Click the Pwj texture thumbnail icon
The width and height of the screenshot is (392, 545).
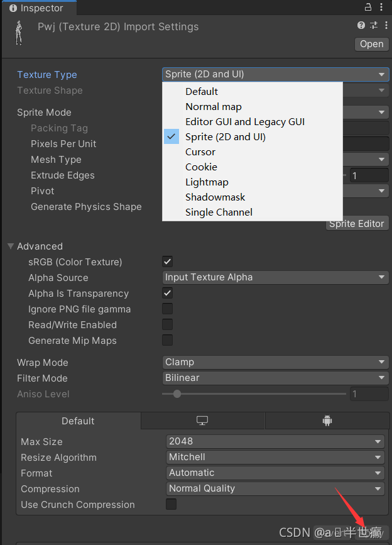click(x=19, y=33)
